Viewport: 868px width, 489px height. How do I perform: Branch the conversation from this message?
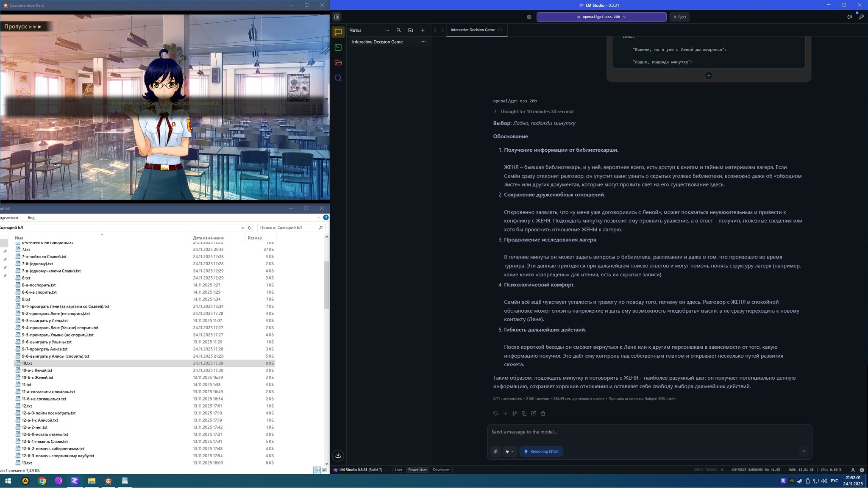[515, 413]
